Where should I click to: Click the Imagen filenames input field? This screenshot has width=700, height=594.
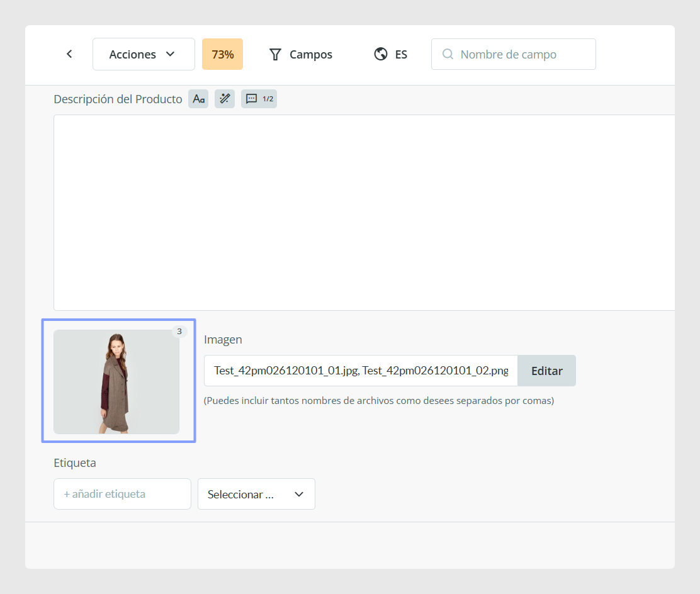click(x=361, y=371)
